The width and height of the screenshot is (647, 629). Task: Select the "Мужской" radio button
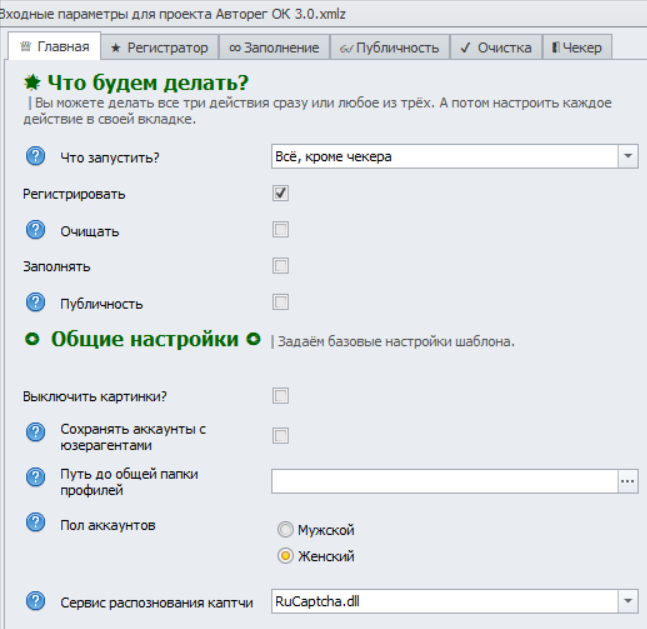click(x=286, y=530)
